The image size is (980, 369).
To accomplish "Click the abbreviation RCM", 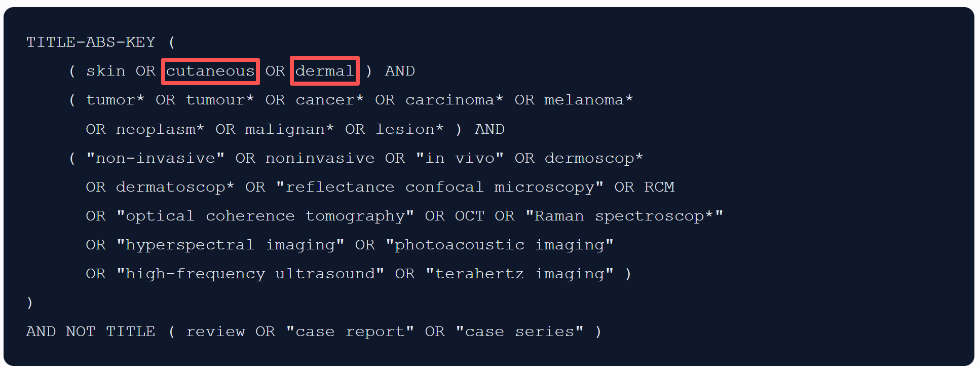I will [x=659, y=187].
